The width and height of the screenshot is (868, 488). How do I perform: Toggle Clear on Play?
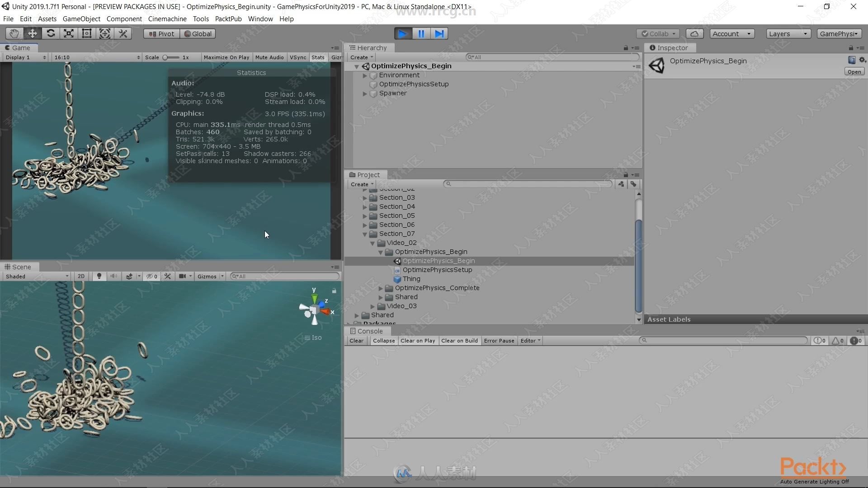coord(418,341)
